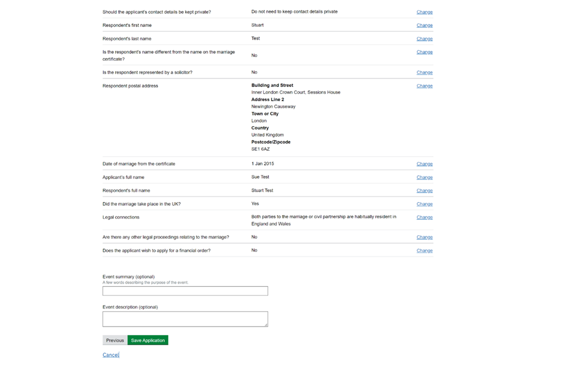Grab the Event description resize handle
Image resolution: width=588 pixels, height=392 pixels.
pos(266,325)
